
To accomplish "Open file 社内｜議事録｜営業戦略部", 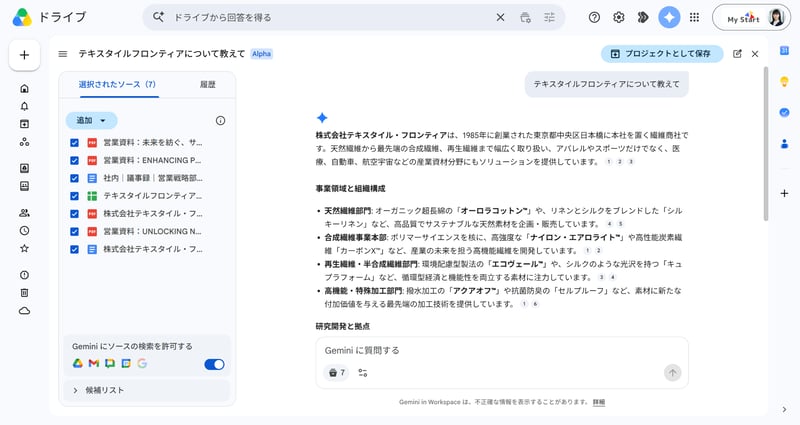I will pyautogui.click(x=153, y=178).
